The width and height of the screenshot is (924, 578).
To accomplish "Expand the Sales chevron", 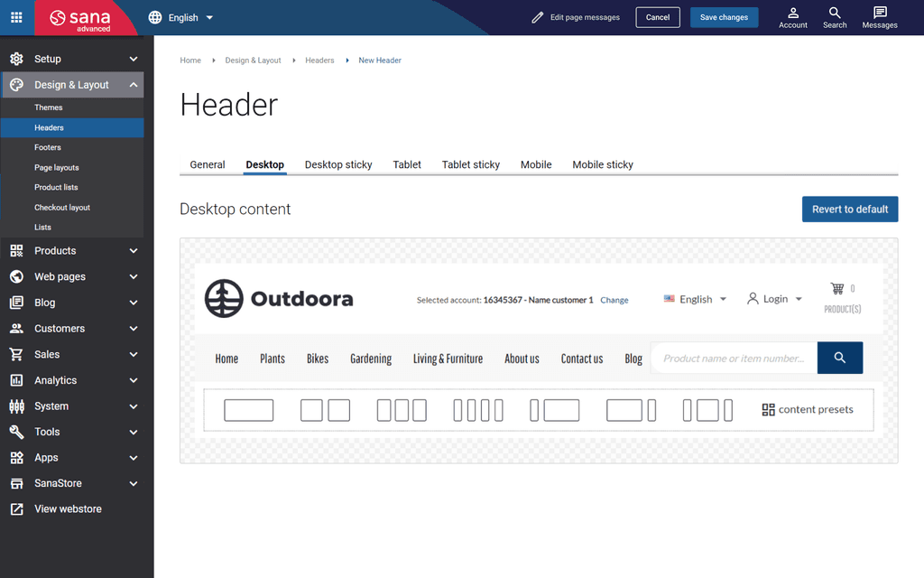I will pos(134,354).
